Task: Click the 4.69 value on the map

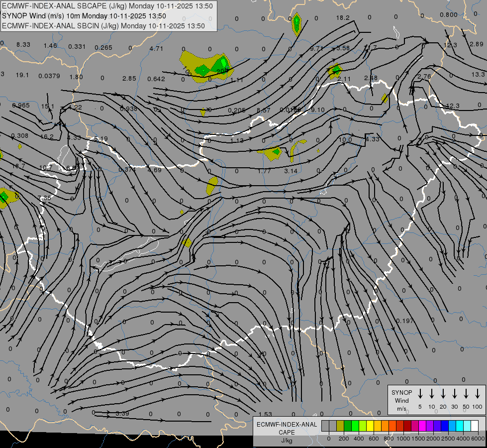Action: [x=154, y=170]
